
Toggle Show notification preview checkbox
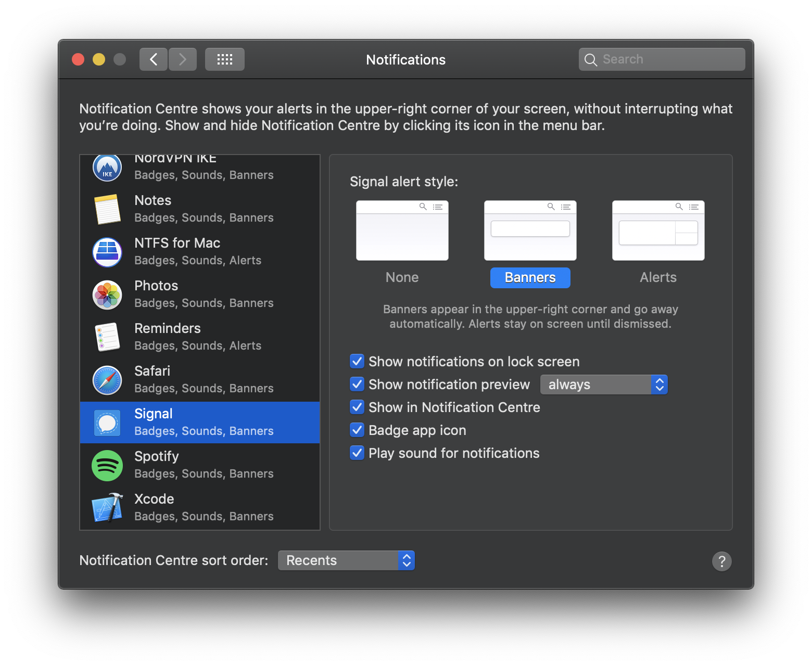357,384
